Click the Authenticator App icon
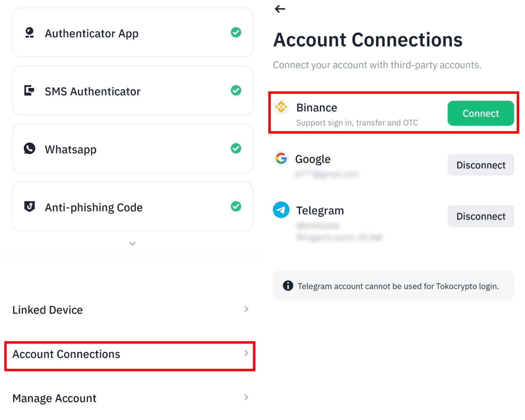The width and height of the screenshot is (525, 420). (x=30, y=32)
